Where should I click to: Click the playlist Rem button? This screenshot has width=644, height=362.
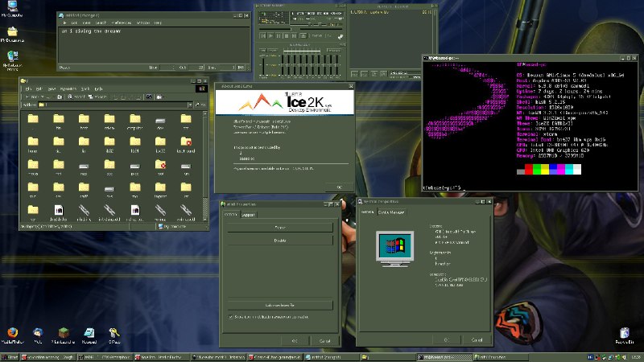point(364,74)
